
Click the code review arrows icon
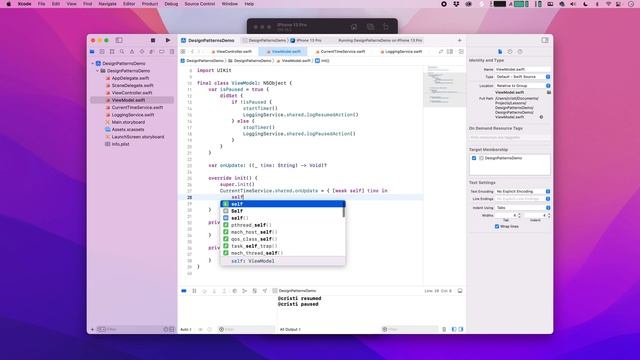(x=441, y=52)
